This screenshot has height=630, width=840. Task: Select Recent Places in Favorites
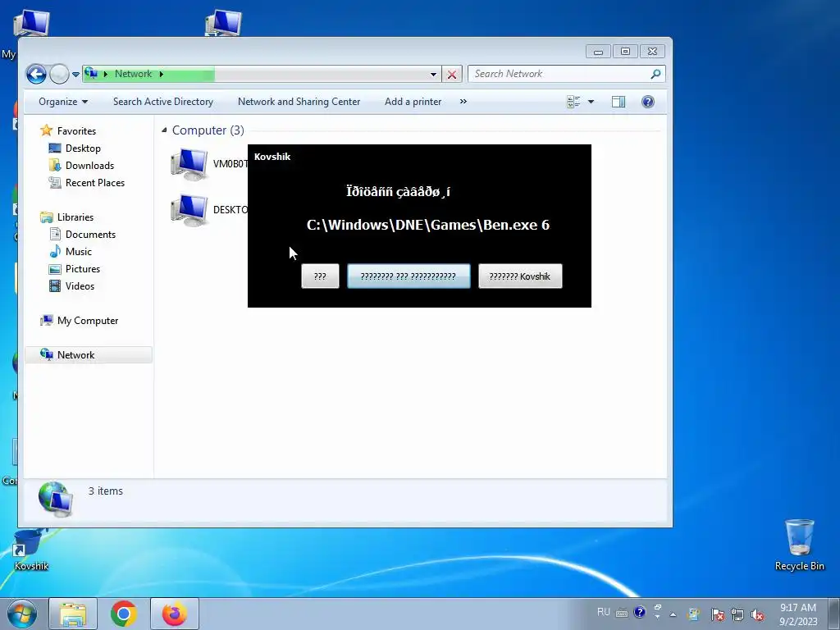(x=87, y=182)
